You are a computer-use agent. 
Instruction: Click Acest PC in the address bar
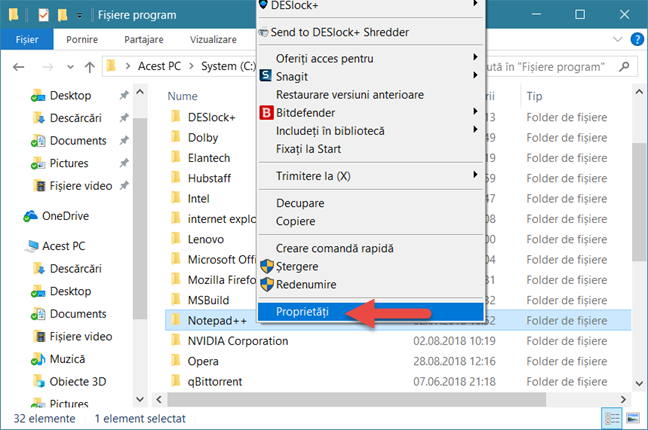pyautogui.click(x=159, y=66)
